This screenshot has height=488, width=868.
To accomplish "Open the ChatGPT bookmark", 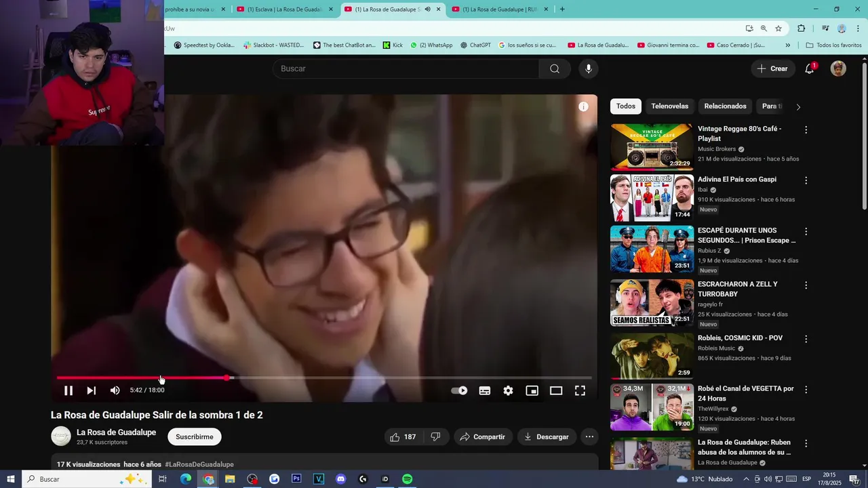I will click(475, 45).
